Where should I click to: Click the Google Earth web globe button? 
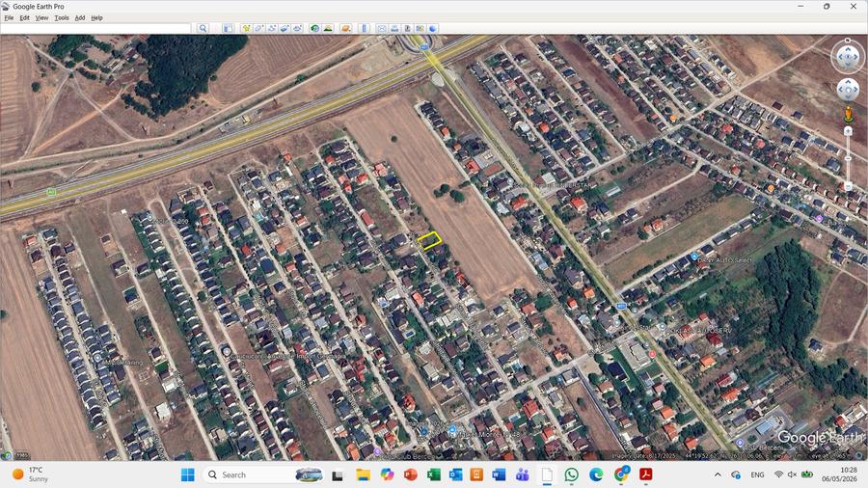pyautogui.click(x=433, y=28)
